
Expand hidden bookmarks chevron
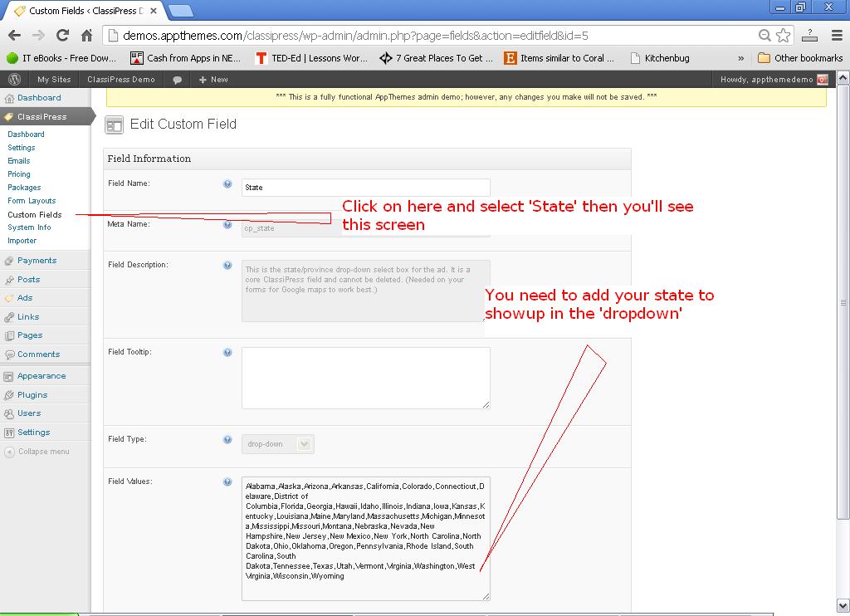(741, 58)
